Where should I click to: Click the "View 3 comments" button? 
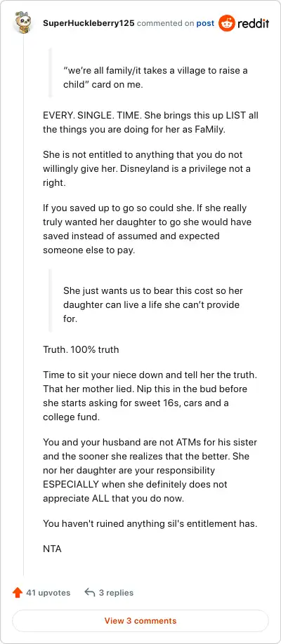(x=140, y=621)
